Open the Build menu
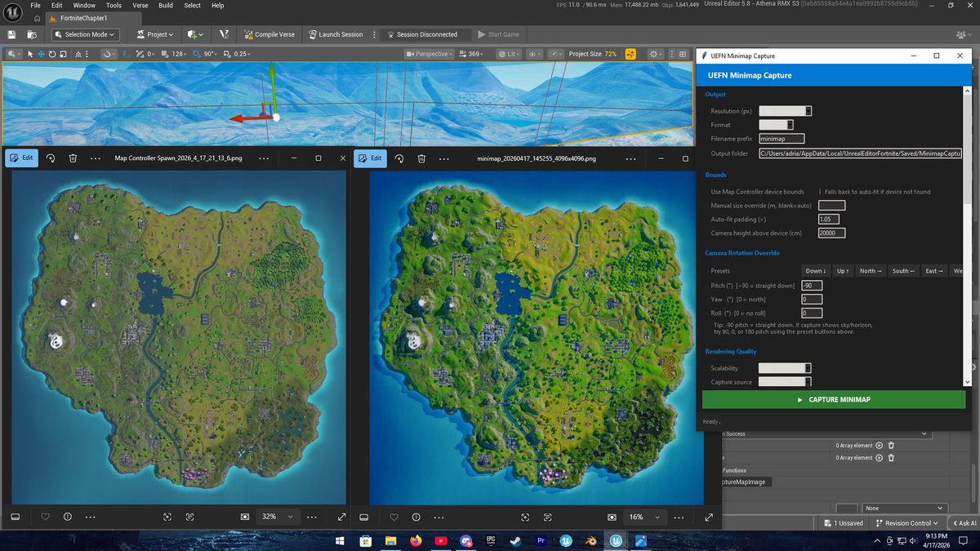 pyautogui.click(x=166, y=5)
